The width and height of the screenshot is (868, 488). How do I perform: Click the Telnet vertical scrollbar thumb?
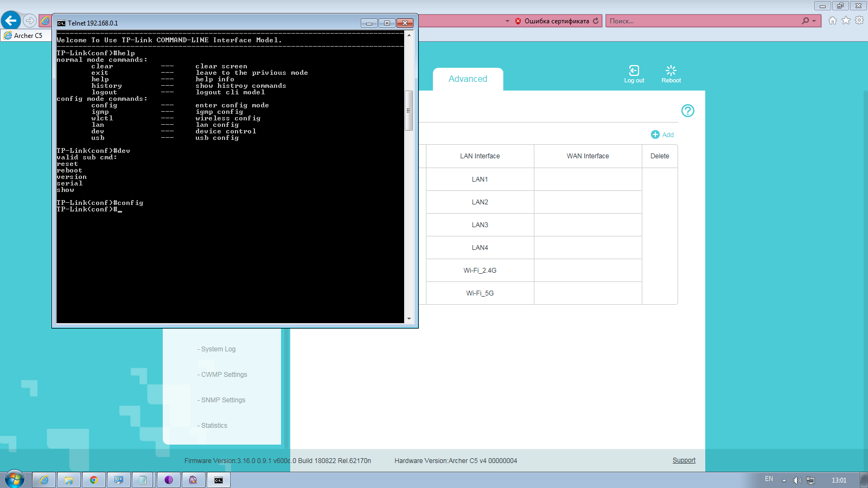pos(409,111)
